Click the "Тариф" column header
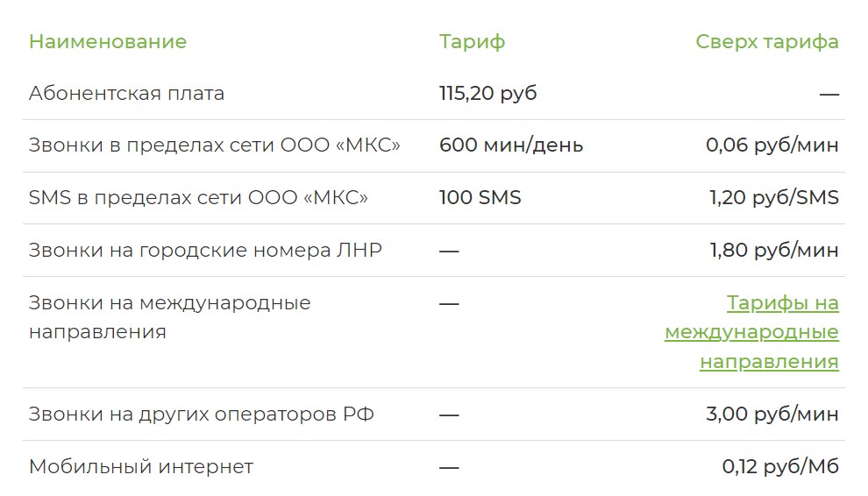This screenshot has height=496, width=868. click(472, 41)
